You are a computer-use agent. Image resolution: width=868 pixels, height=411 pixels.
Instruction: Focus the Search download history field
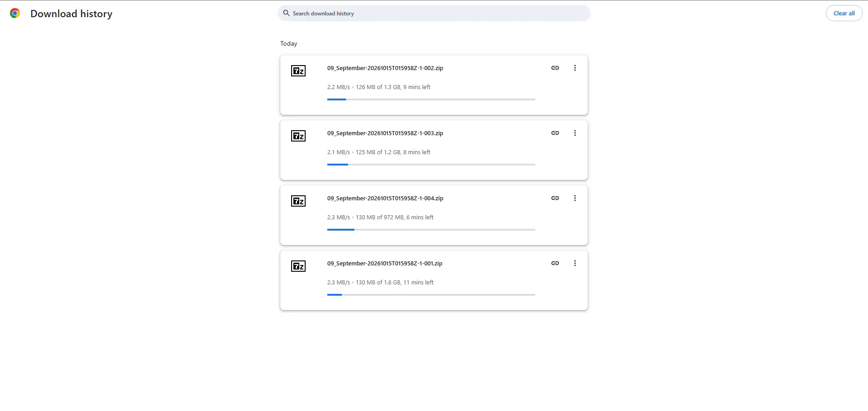(x=434, y=13)
